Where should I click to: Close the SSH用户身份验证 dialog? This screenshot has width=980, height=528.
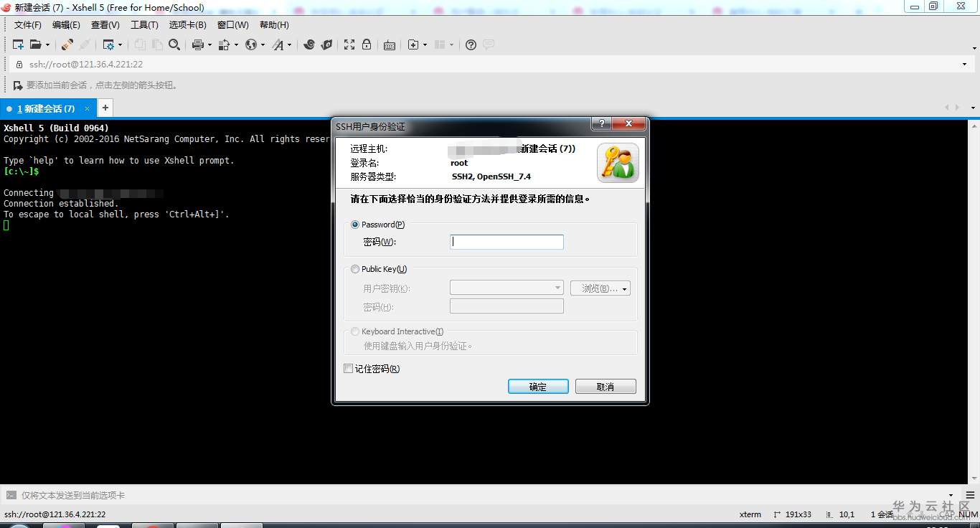click(629, 123)
